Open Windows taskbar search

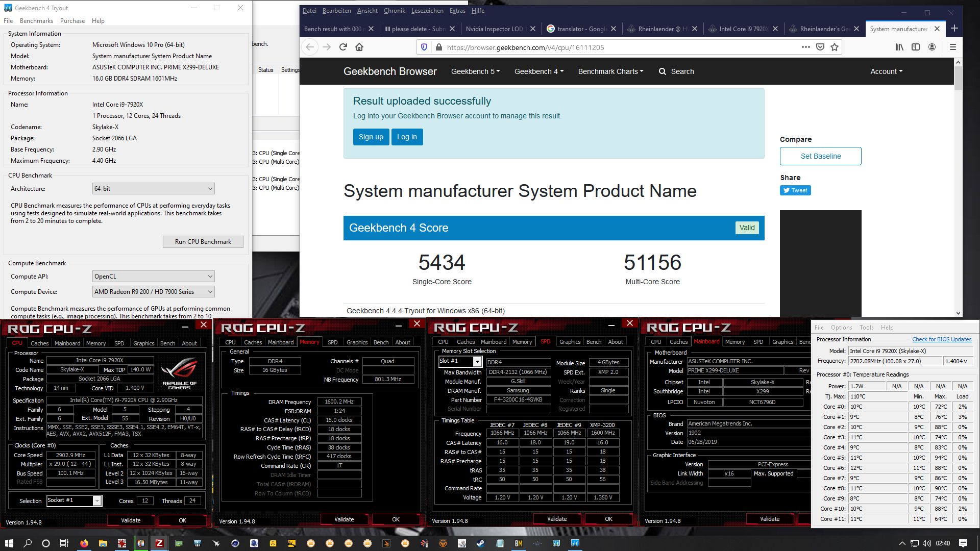tap(28, 543)
